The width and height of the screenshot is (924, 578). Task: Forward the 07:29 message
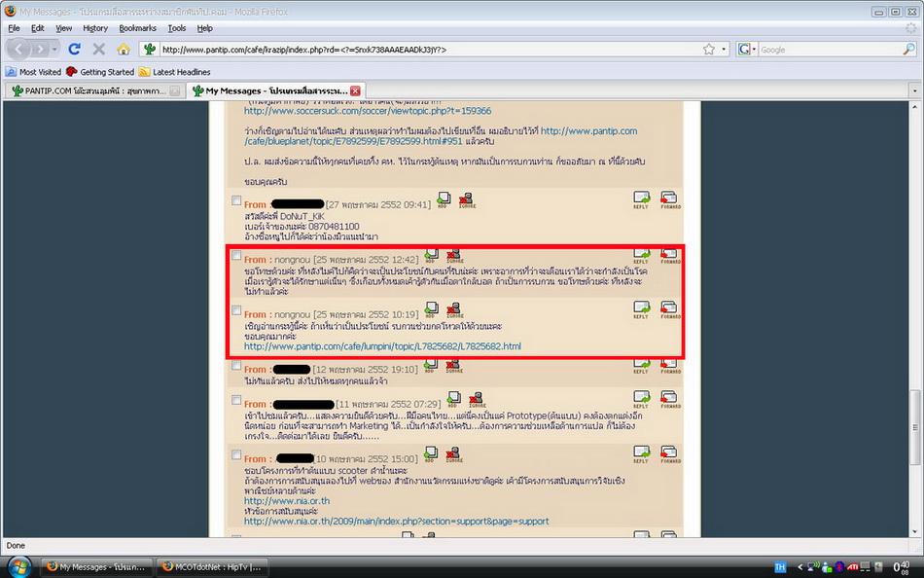[670, 399]
